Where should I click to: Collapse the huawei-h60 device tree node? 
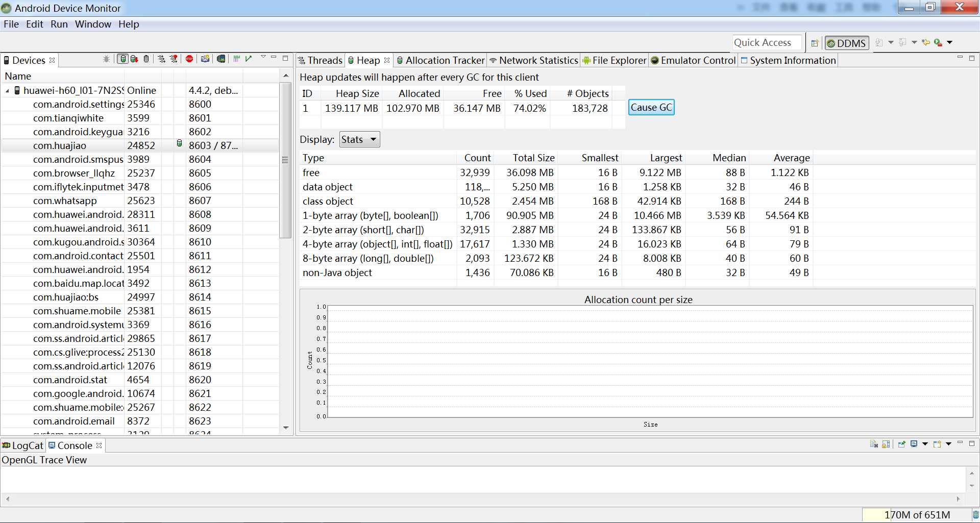[x=8, y=91]
